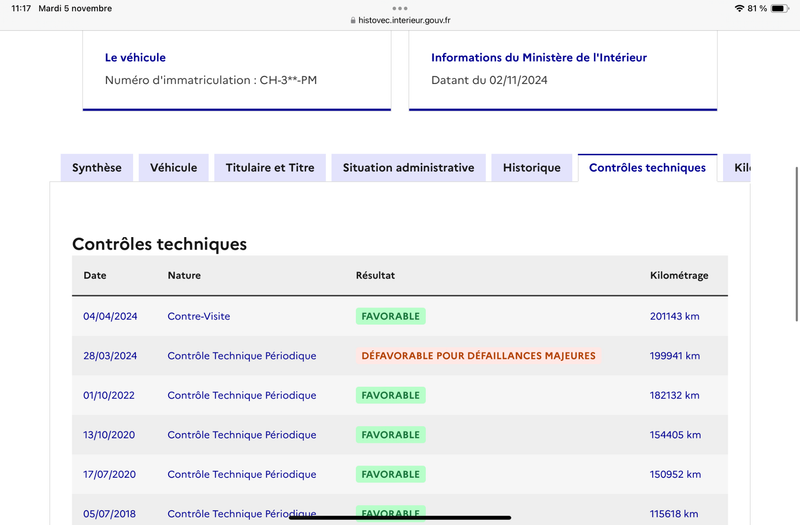This screenshot has height=525, width=800.
Task: Click the 150952 km mileage value
Action: click(x=675, y=474)
